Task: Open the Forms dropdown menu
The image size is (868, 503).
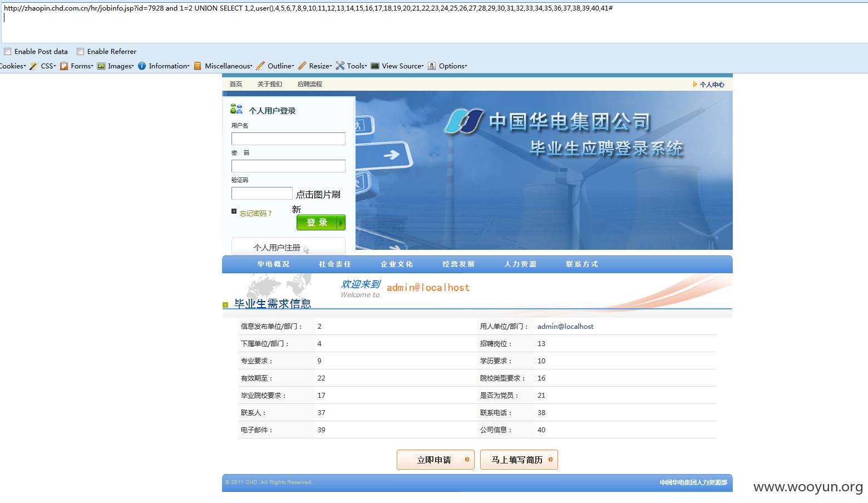Action: coord(82,66)
